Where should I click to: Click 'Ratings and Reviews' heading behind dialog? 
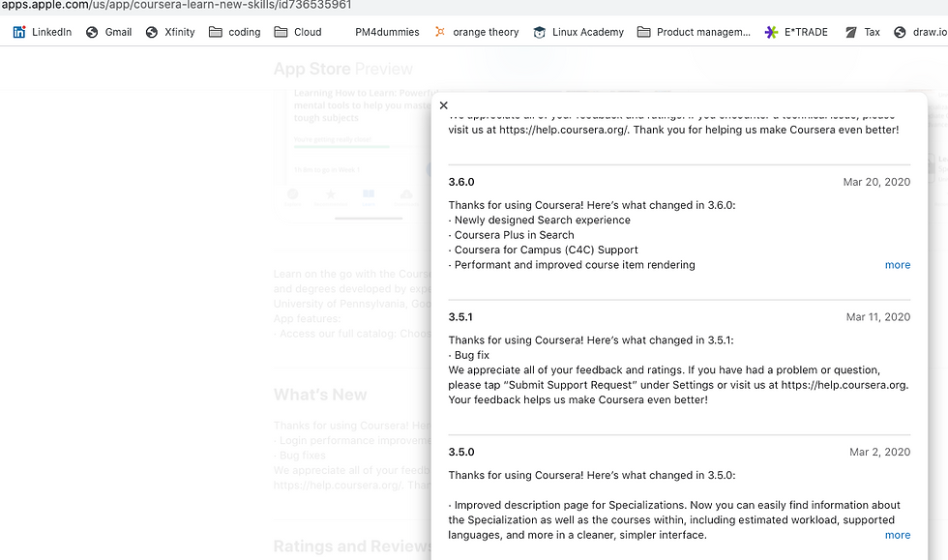[x=352, y=546]
